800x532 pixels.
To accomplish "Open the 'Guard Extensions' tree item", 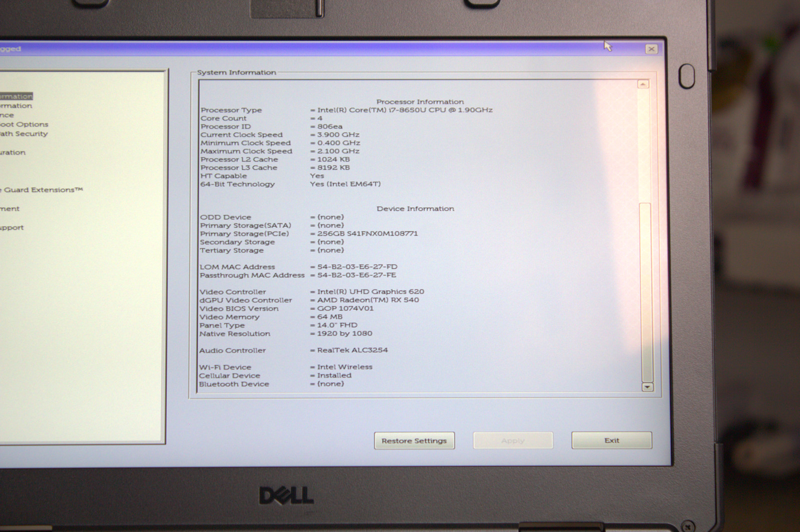I will point(41,190).
